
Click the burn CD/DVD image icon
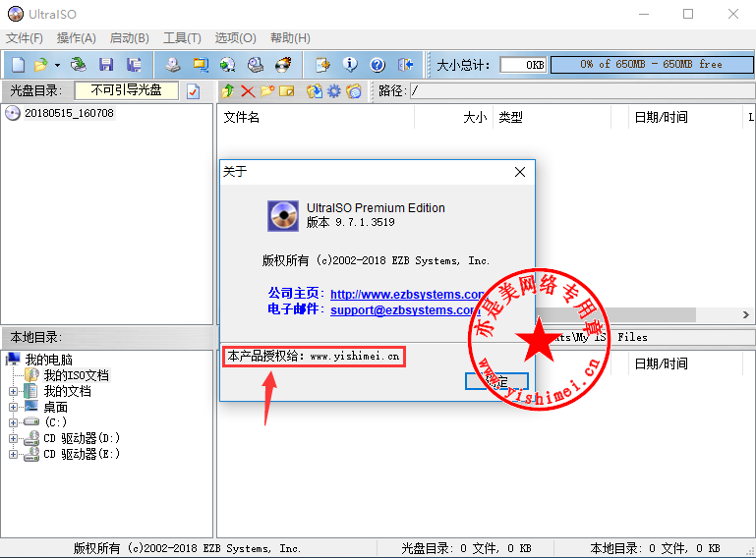click(283, 65)
